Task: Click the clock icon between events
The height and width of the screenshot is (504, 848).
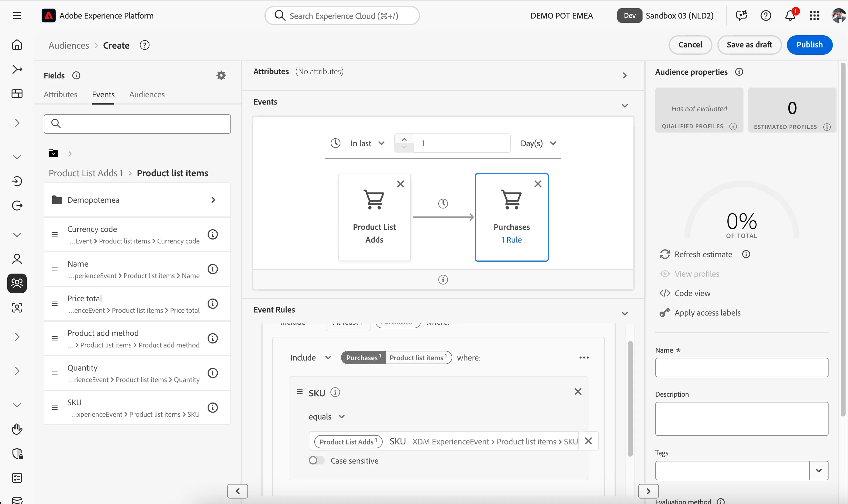Action: click(443, 204)
